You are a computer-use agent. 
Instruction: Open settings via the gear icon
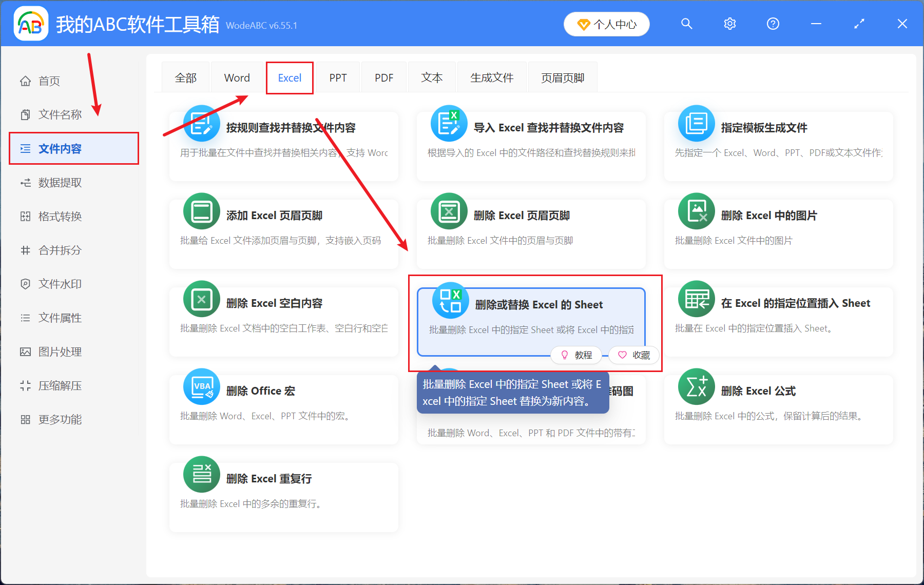(x=729, y=24)
